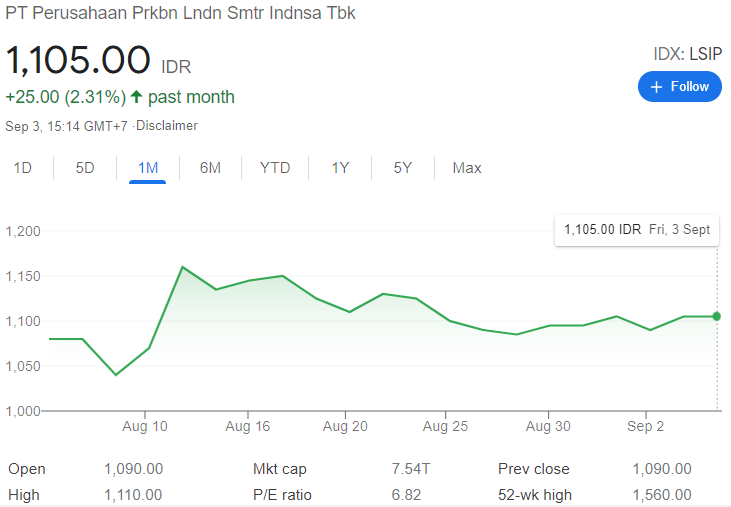Click the plus icon on Follow

(656, 87)
